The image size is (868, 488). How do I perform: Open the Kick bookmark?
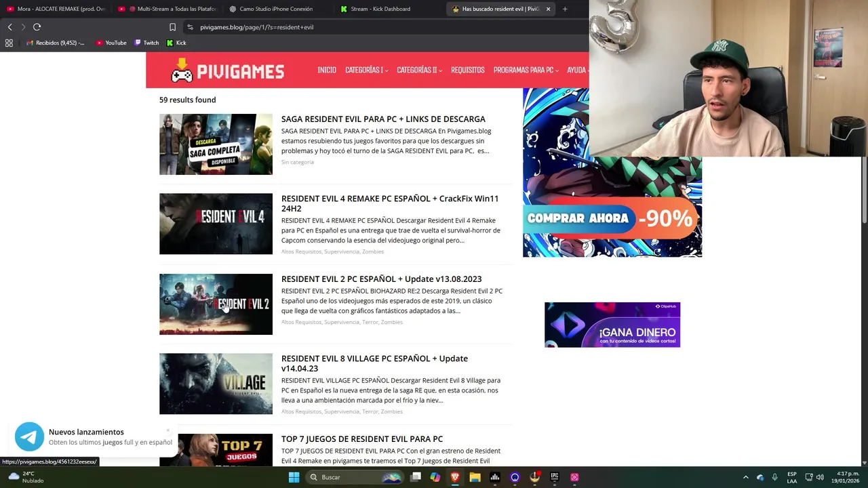(176, 43)
